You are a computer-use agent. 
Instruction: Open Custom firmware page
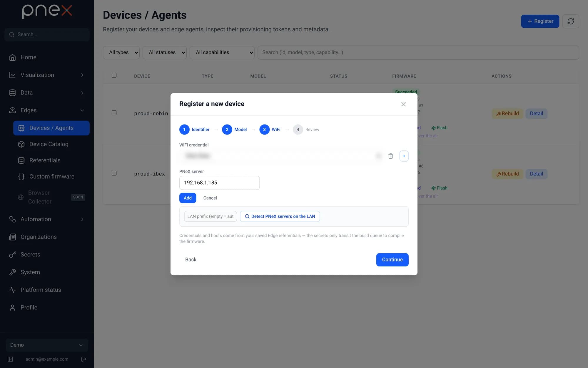coord(51,177)
